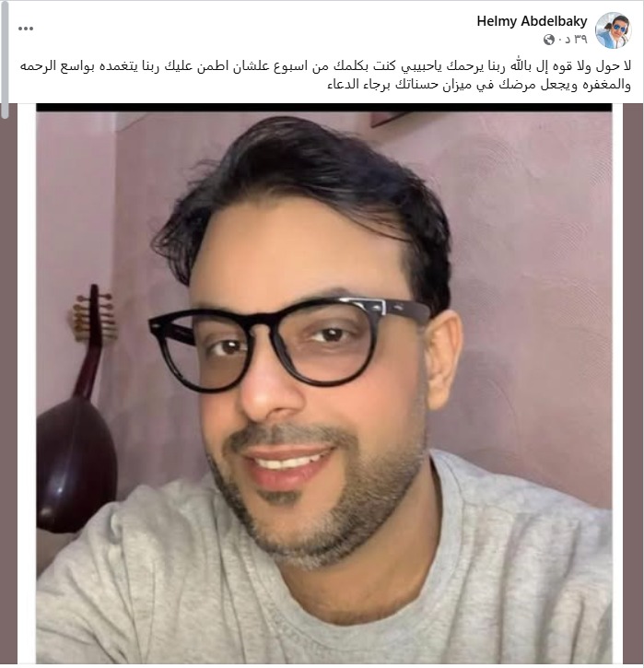Click the man's dark hair in the photo

[307, 183]
